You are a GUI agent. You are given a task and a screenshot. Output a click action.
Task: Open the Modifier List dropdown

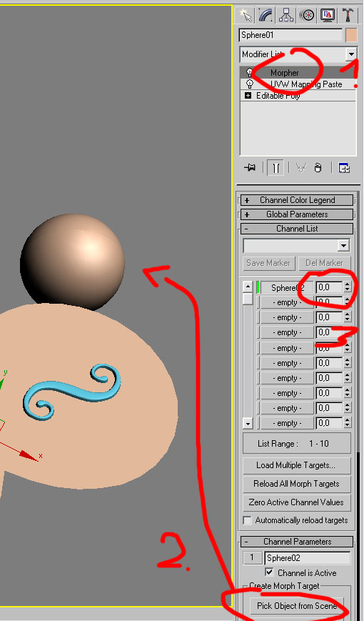[x=351, y=54]
